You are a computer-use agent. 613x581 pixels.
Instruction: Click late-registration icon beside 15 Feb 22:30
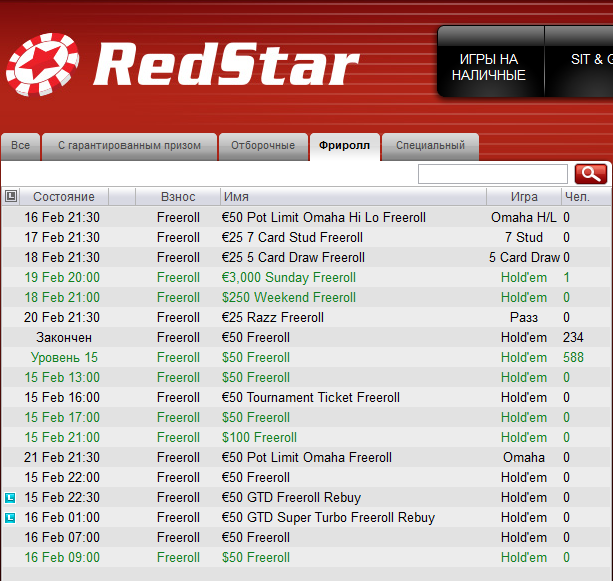pyautogui.click(x=10, y=497)
